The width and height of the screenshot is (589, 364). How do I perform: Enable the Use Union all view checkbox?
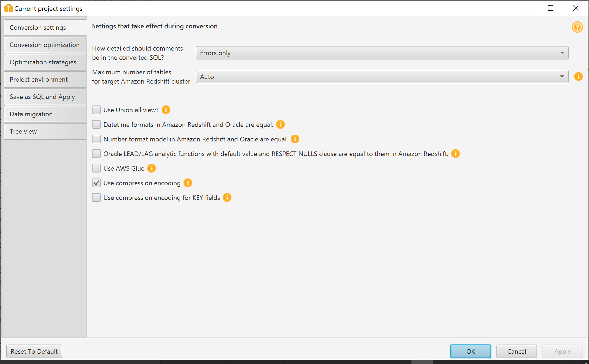(x=96, y=110)
